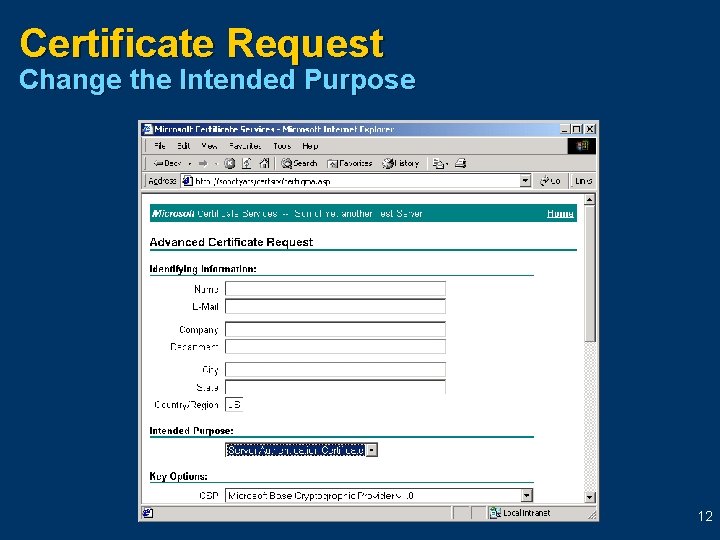
Task: Click the scrollbar down arrow
Action: [x=590, y=497]
